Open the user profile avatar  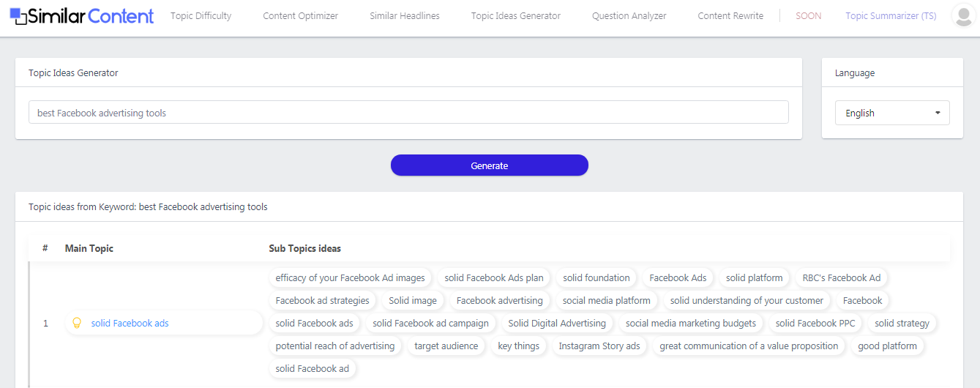(964, 15)
